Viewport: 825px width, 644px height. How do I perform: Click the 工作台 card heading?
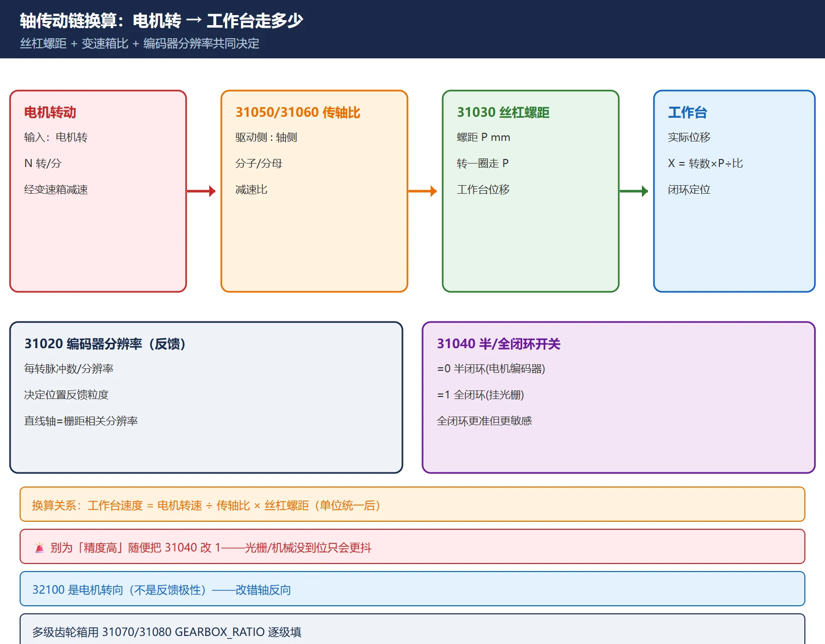688,112
